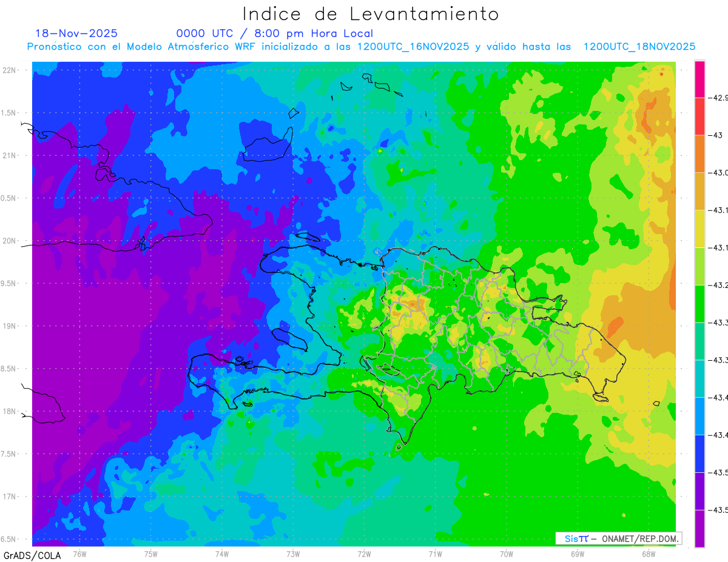
Task: Click the "17N" latitude label
Action: coord(10,497)
